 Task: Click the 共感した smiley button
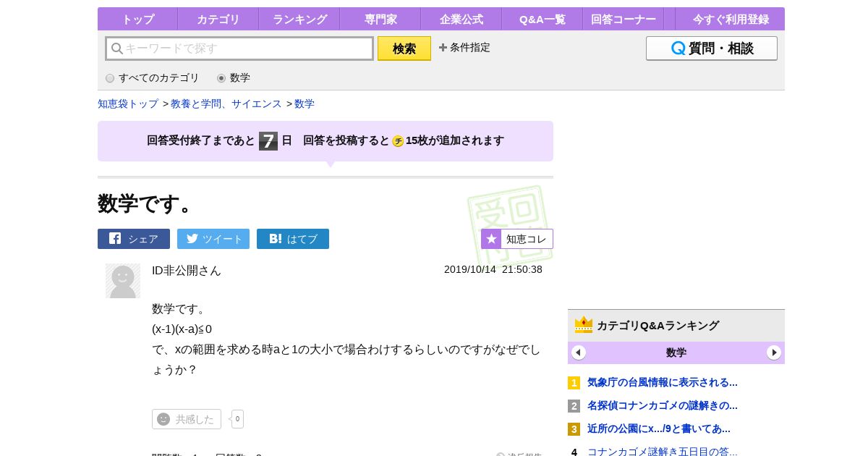[187, 419]
